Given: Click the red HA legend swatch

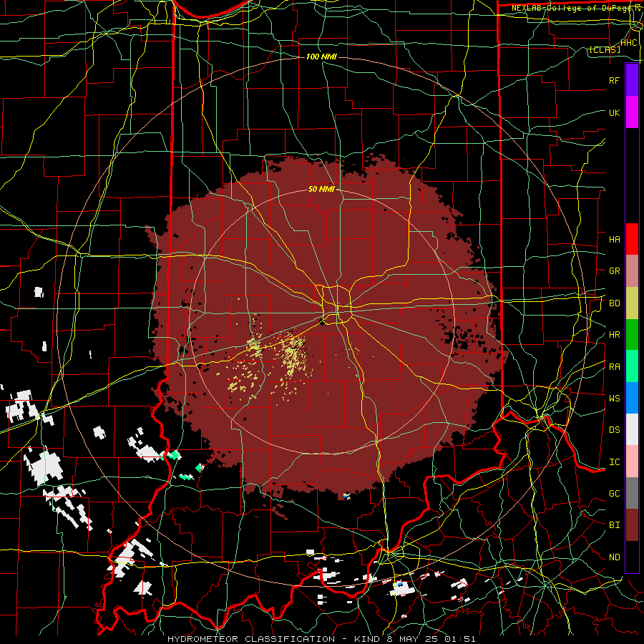Looking at the screenshot, I should (x=632, y=239).
